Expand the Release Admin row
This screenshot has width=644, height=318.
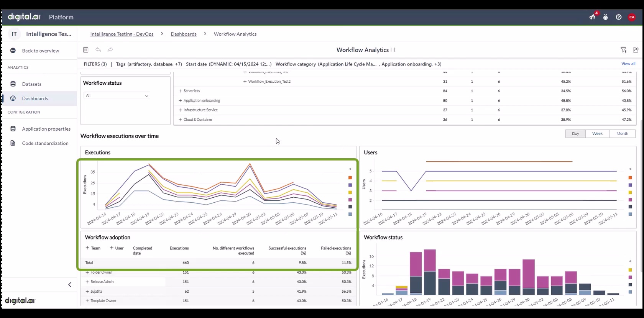(87, 282)
